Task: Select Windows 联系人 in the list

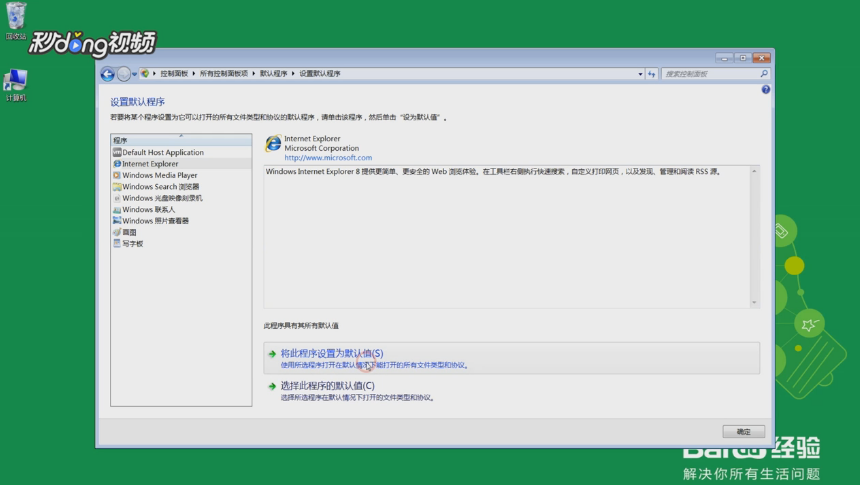Action: tap(181, 210)
